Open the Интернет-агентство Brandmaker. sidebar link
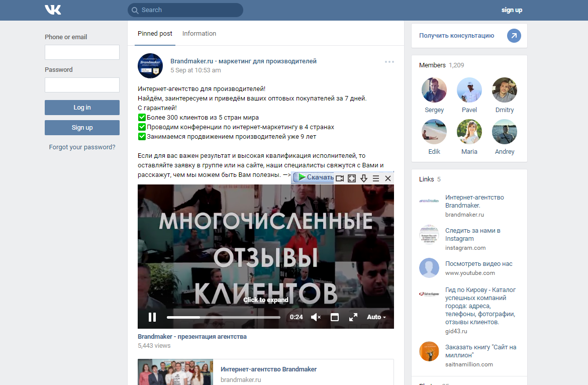Screen dimensions: 588x385 tap(474, 202)
